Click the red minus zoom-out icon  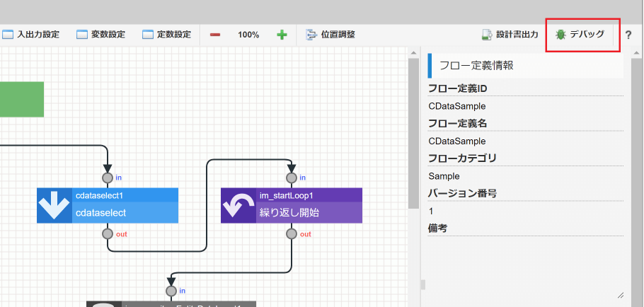coord(215,35)
